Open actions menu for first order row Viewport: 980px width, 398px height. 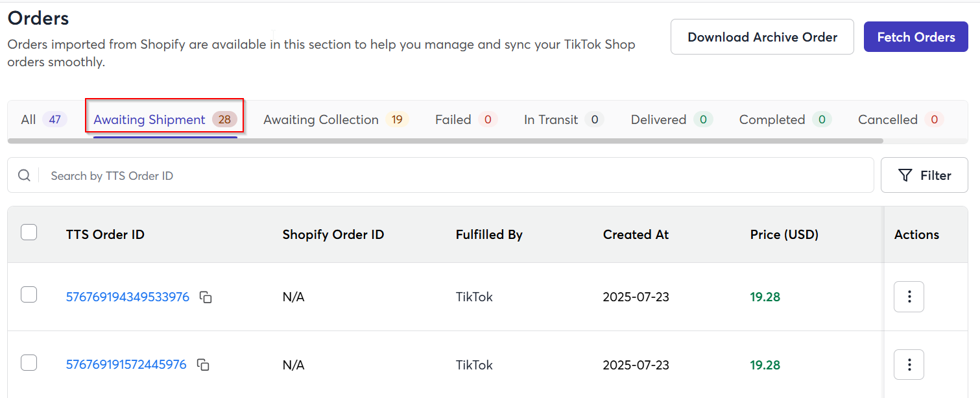pos(909,297)
